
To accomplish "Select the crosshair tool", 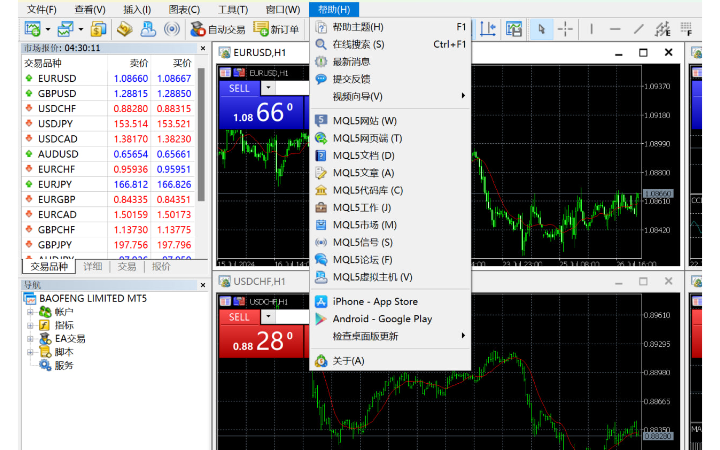I will tap(565, 29).
